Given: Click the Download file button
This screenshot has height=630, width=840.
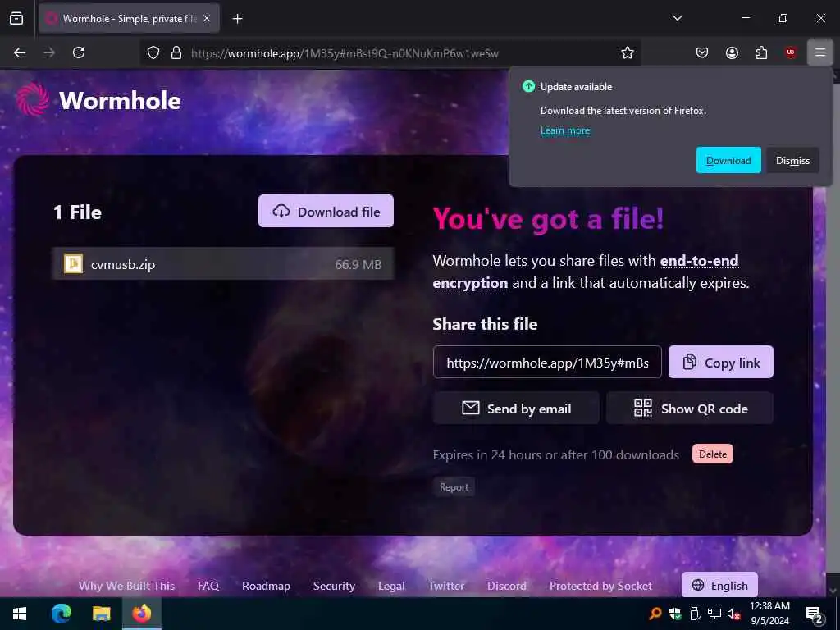Looking at the screenshot, I should [x=326, y=211].
